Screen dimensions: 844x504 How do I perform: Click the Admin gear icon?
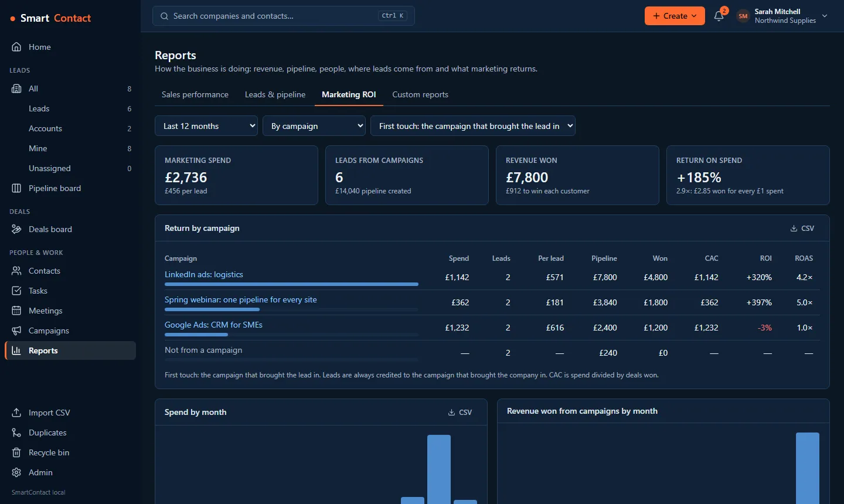point(16,472)
